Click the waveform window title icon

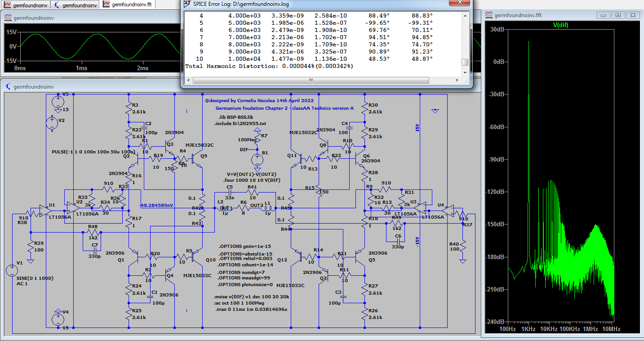point(8,18)
